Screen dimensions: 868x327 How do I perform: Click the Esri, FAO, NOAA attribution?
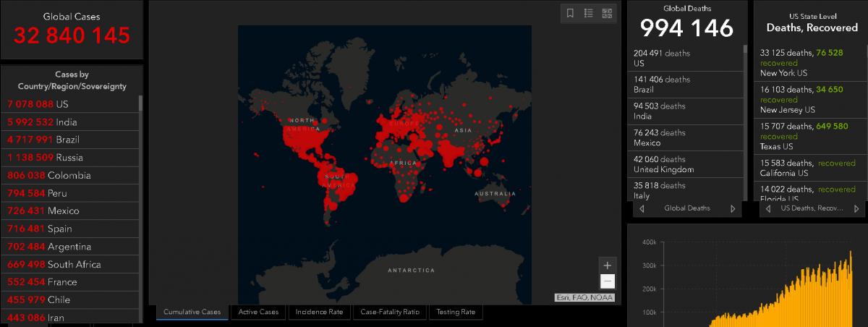point(584,297)
